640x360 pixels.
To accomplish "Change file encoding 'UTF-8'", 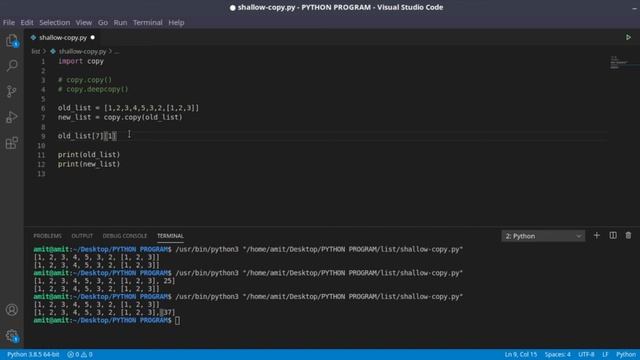I will point(586,354).
